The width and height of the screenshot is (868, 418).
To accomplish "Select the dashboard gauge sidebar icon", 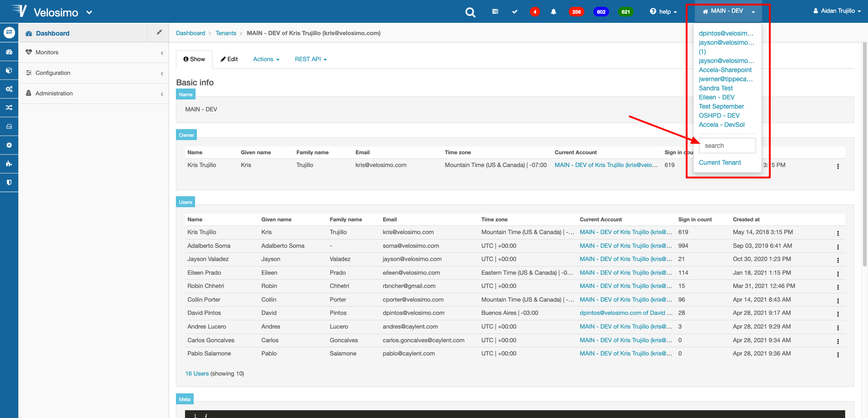I will coord(9,52).
